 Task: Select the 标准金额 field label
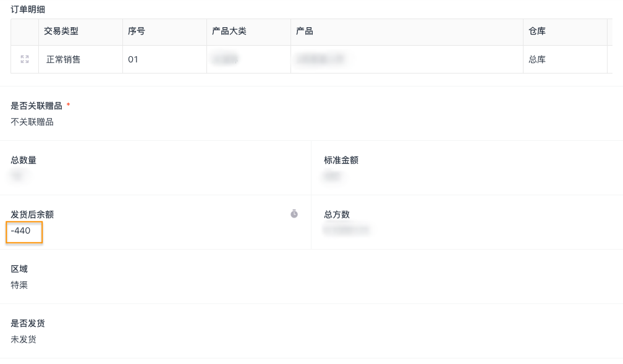pyautogui.click(x=341, y=160)
